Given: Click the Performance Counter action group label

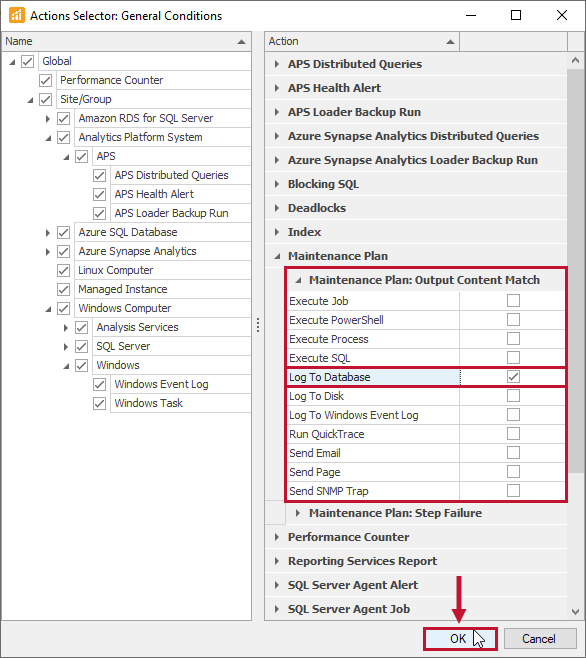Looking at the screenshot, I should [348, 537].
